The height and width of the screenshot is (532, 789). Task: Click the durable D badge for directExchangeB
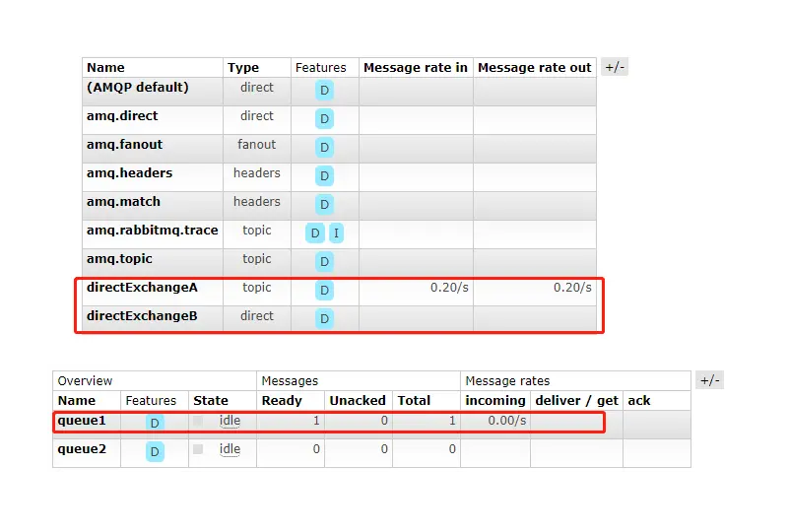click(x=324, y=319)
